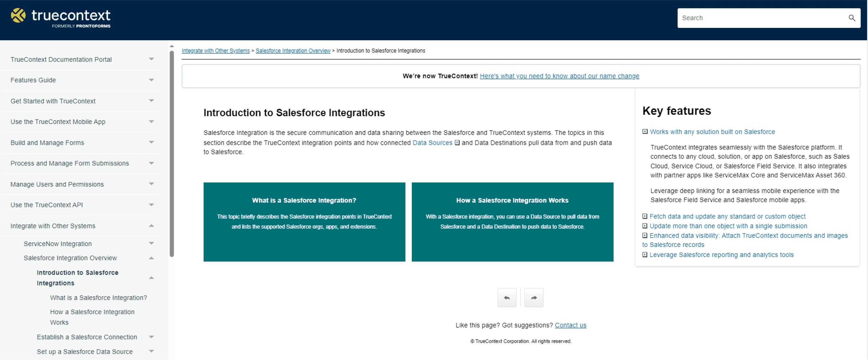Expand the Features Guide section
The height and width of the screenshot is (360, 868).
(152, 80)
